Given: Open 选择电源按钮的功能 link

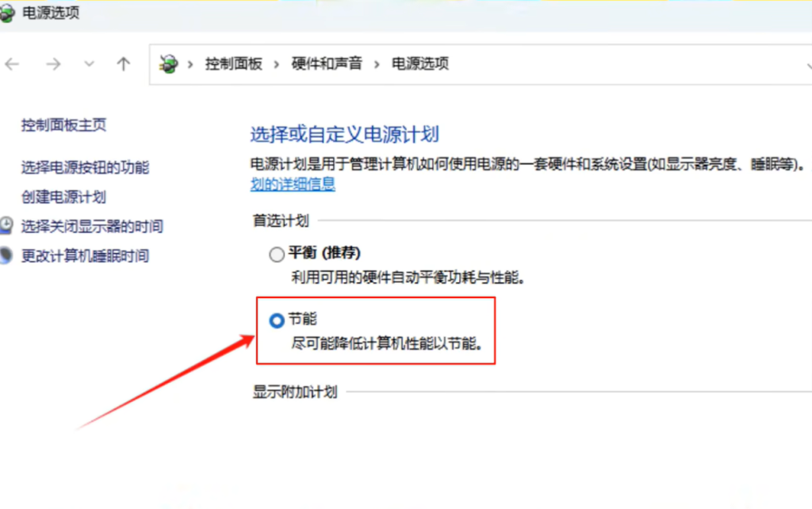Looking at the screenshot, I should point(85,167).
